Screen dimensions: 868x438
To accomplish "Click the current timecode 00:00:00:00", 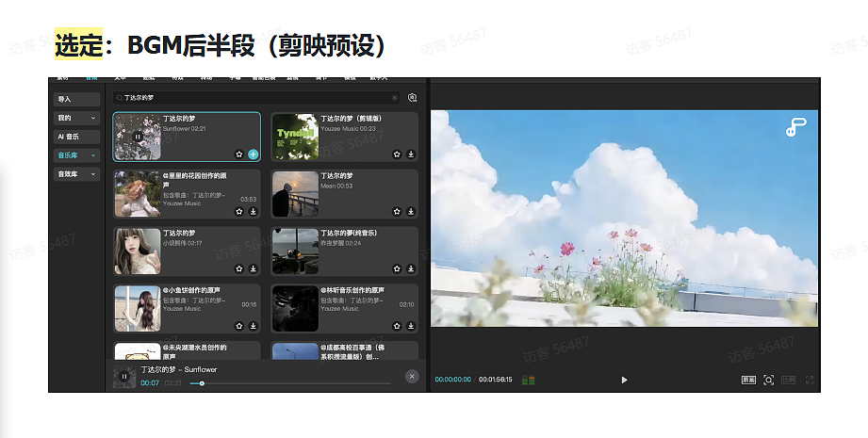I will 452,380.
